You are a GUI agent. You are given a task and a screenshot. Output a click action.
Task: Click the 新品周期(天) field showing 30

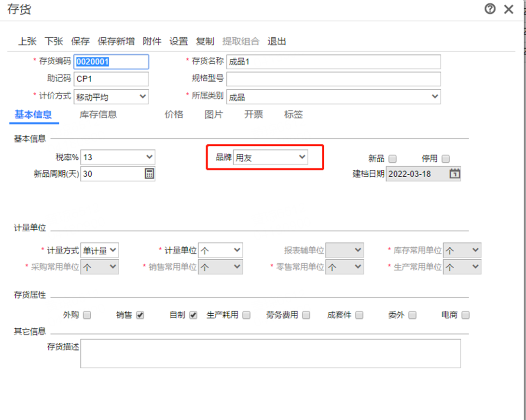[118, 174]
